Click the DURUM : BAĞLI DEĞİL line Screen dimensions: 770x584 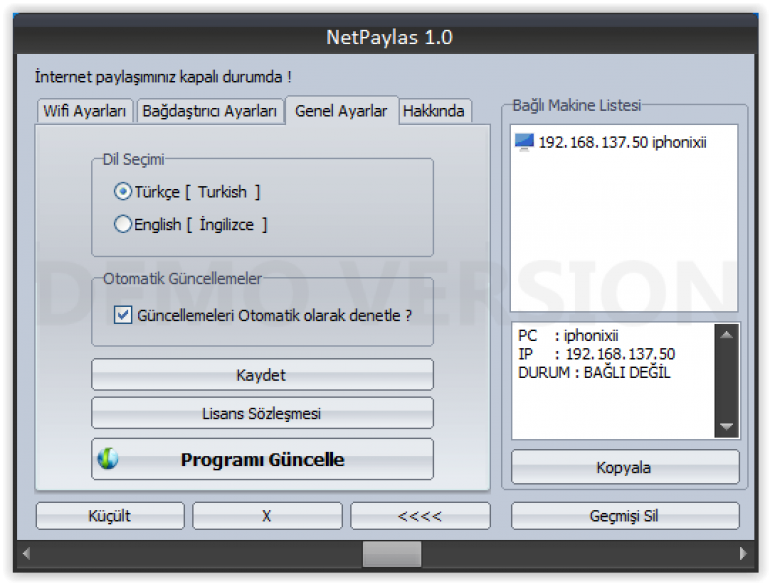[594, 372]
